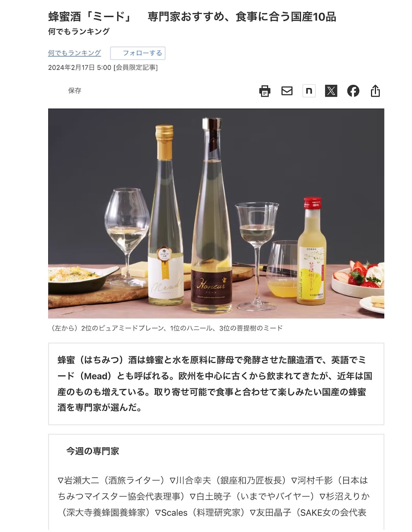Click the photo caption starting （左から）2位
Image resolution: width=412 pixels, height=532 pixels.
tap(166, 328)
